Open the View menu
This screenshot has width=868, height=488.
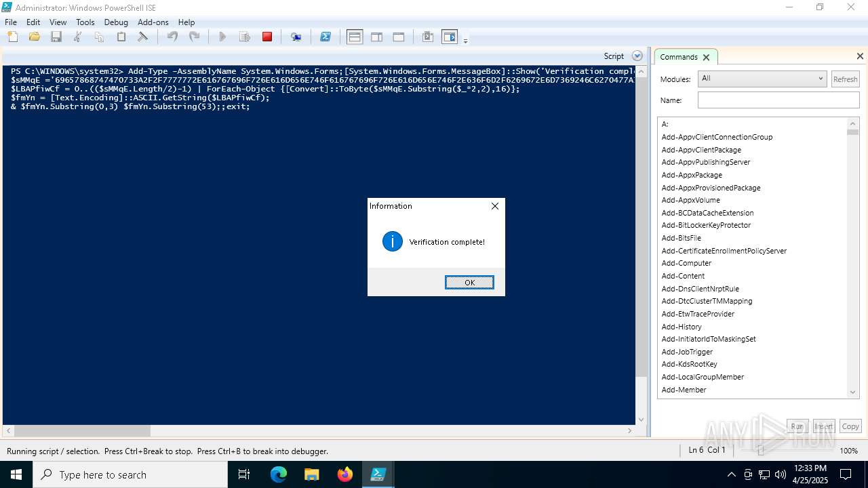tap(58, 22)
